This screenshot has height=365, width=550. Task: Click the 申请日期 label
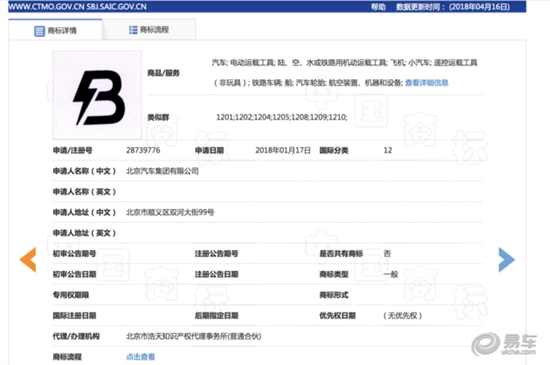click(209, 150)
